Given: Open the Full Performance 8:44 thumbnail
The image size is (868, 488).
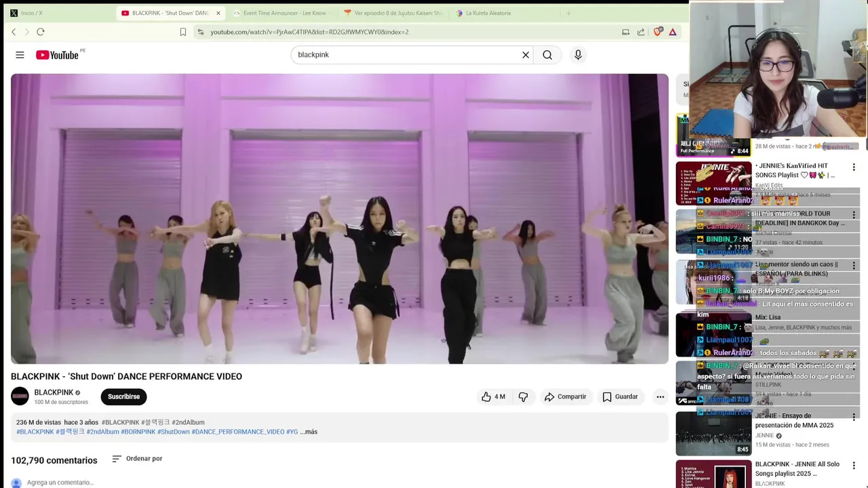Looking at the screenshot, I should tap(713, 136).
